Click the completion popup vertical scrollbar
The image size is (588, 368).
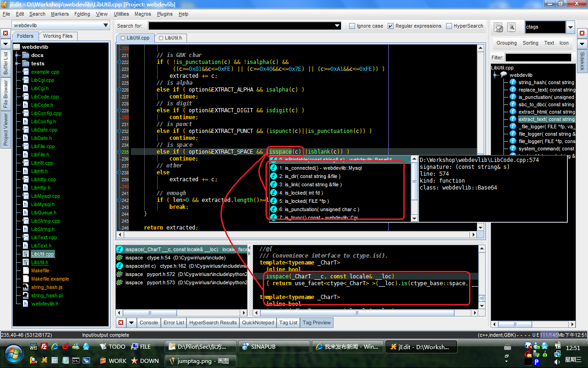point(414,189)
